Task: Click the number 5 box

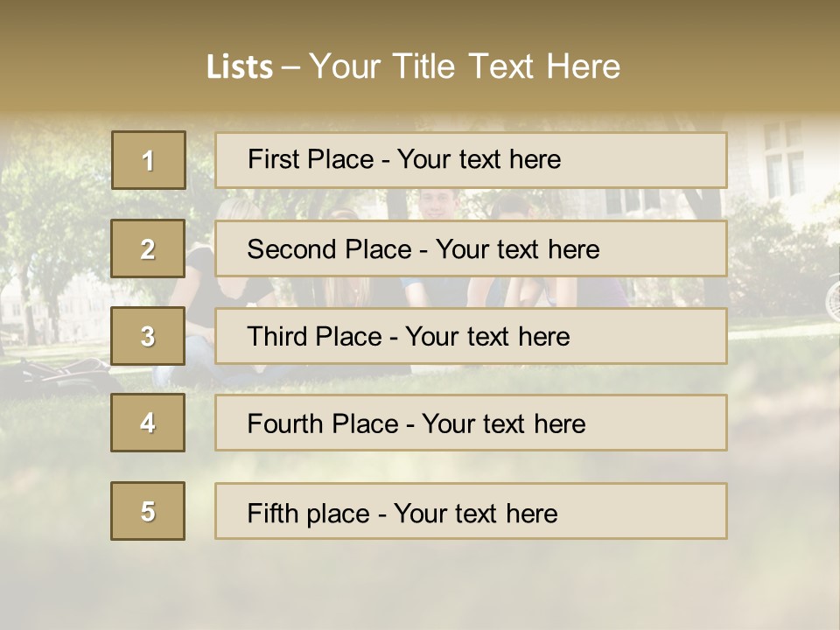Action: 148,511
